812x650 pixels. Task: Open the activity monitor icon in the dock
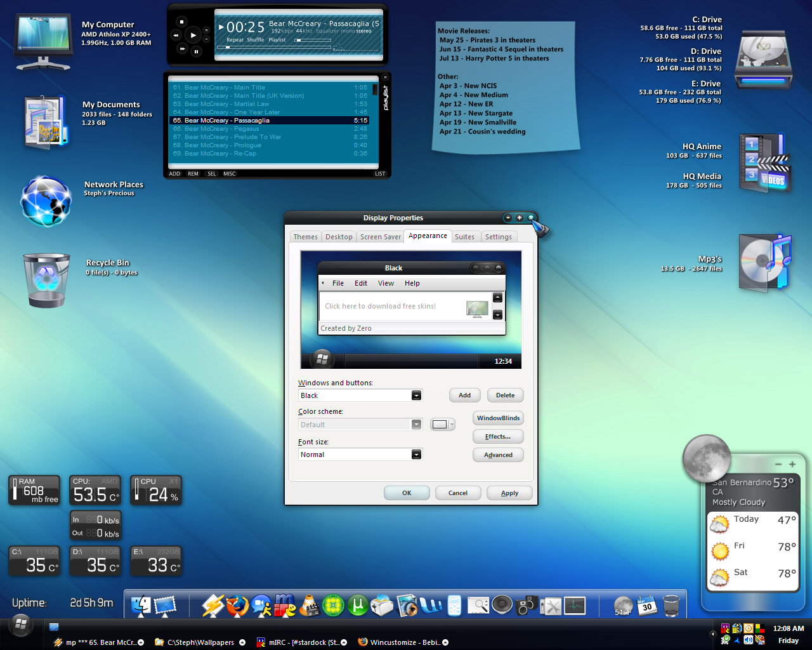575,606
